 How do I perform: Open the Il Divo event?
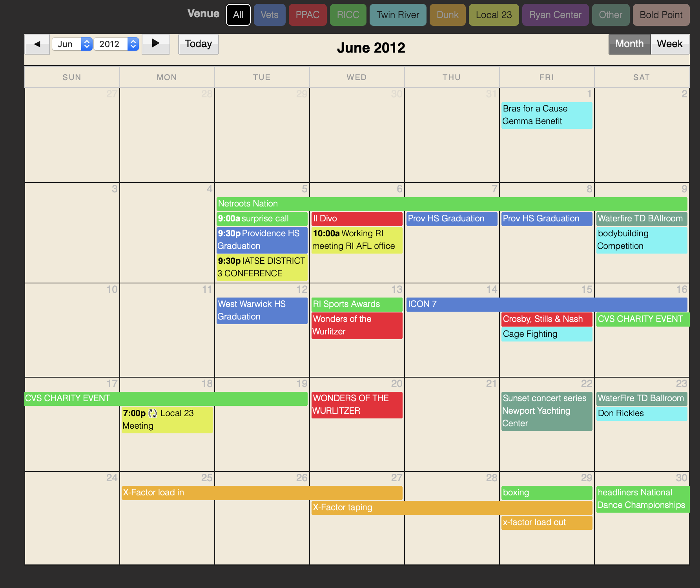pyautogui.click(x=357, y=219)
